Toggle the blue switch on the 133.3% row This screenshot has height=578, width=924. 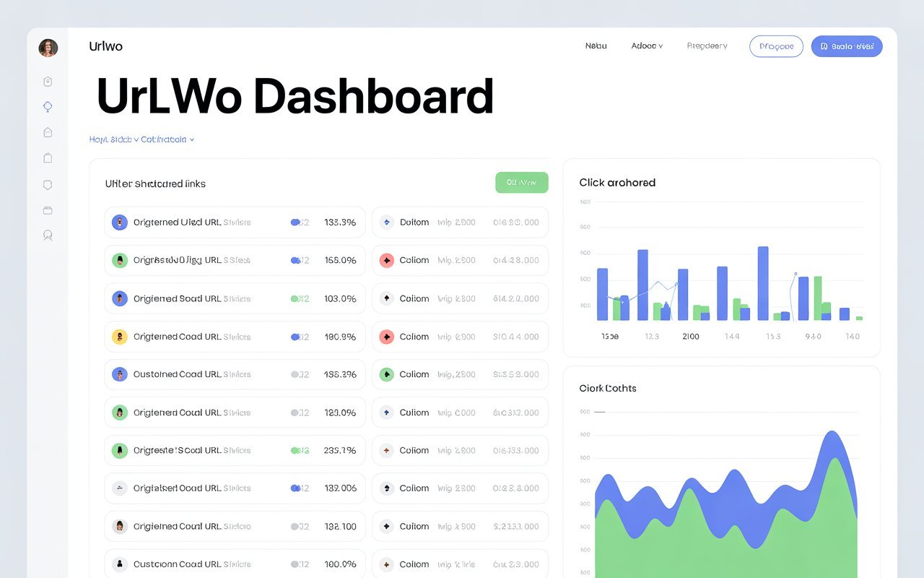click(x=295, y=223)
